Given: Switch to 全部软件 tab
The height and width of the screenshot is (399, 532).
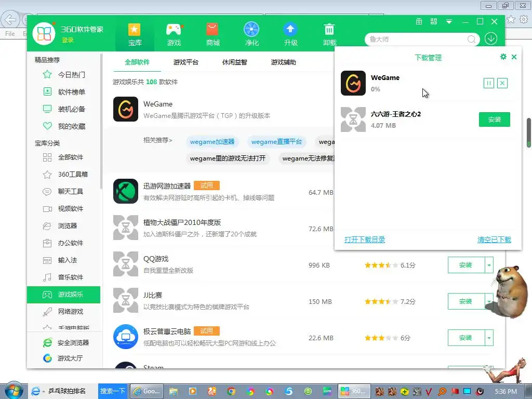Looking at the screenshot, I should point(137,62).
